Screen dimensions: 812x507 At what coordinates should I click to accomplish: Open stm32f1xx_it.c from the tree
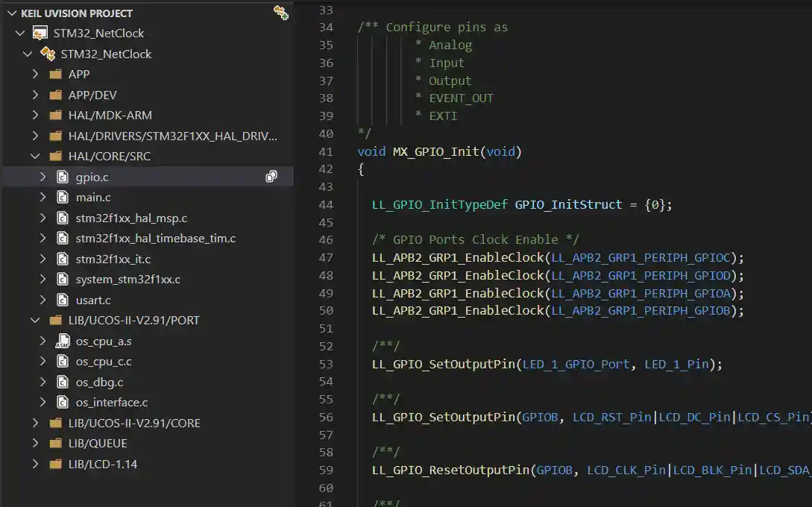113,259
